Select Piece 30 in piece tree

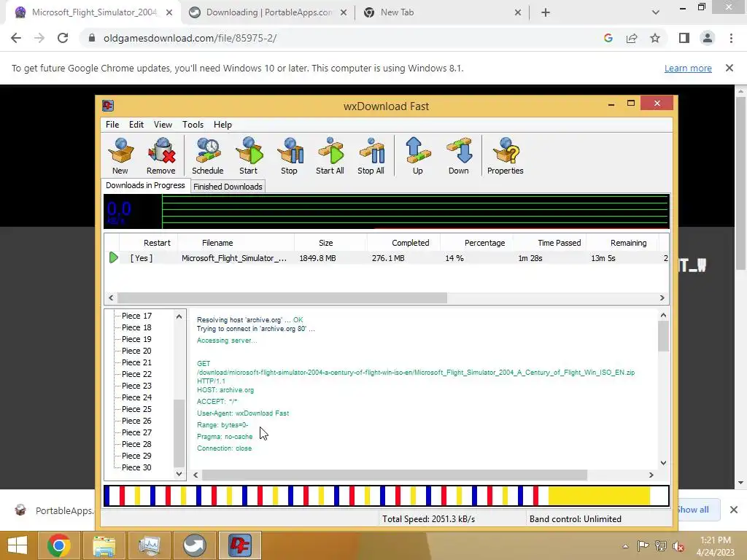136,467
